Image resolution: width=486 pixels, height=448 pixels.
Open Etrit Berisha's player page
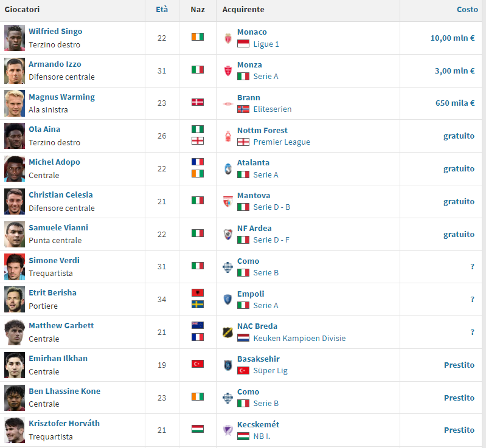click(52, 293)
